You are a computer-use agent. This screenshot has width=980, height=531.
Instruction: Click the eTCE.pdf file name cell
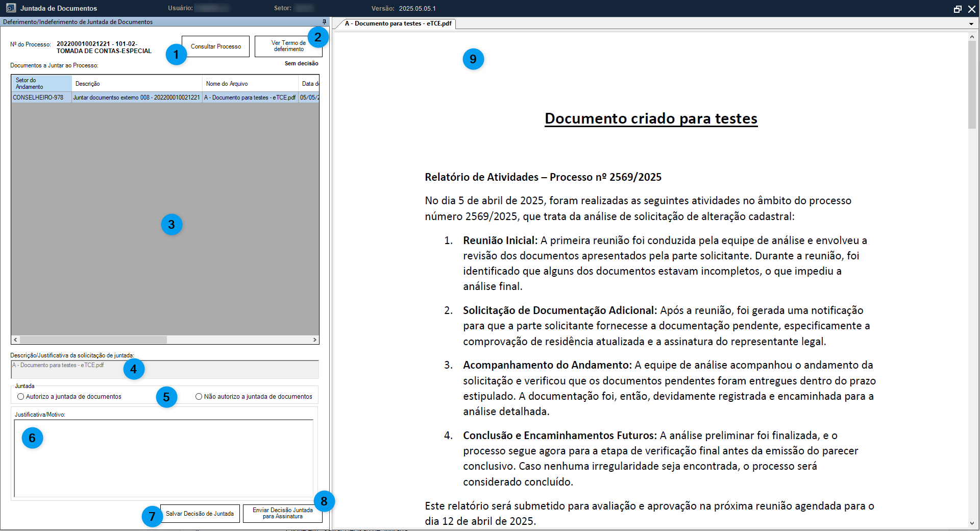(x=250, y=98)
